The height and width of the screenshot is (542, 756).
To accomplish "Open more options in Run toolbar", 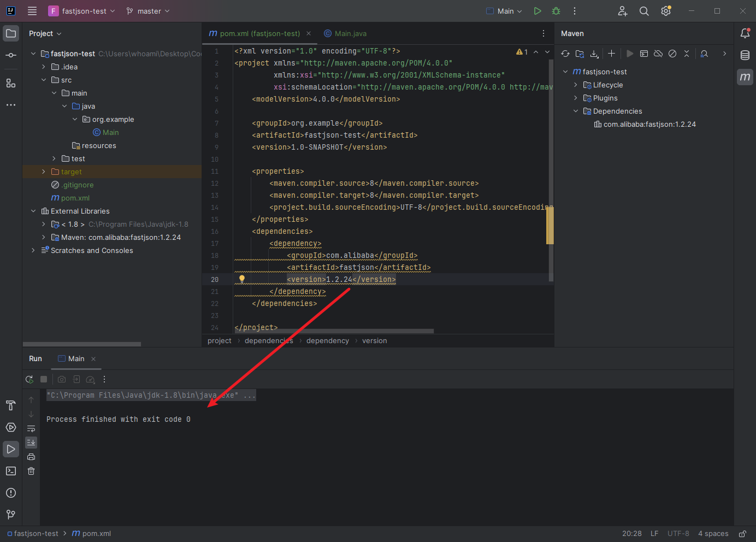I will click(x=104, y=379).
